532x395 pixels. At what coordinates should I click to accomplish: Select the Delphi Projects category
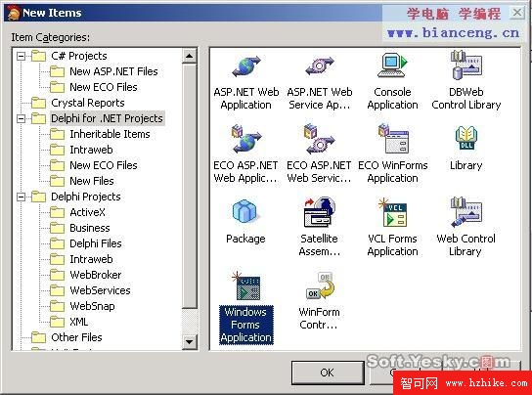pos(86,197)
